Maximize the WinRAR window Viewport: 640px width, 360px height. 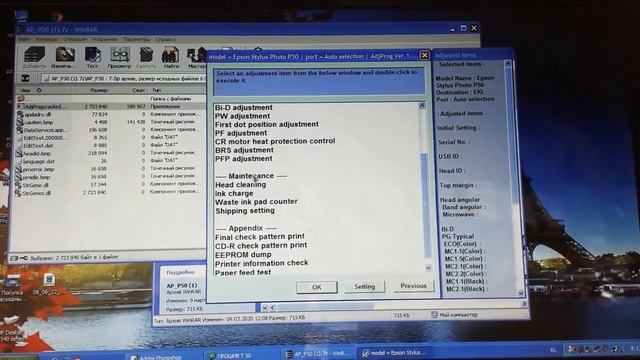point(463,28)
